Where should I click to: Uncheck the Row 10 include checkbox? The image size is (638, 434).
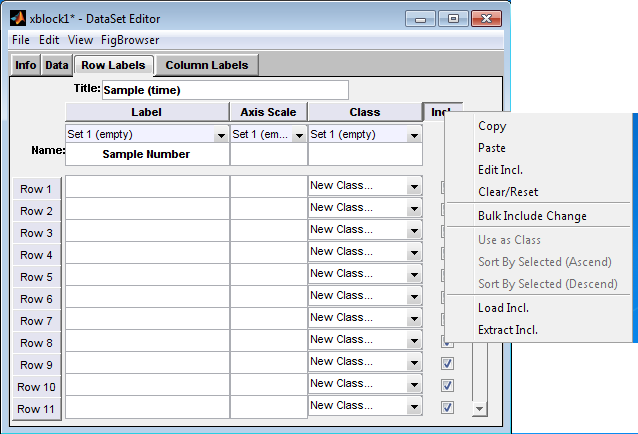point(447,386)
